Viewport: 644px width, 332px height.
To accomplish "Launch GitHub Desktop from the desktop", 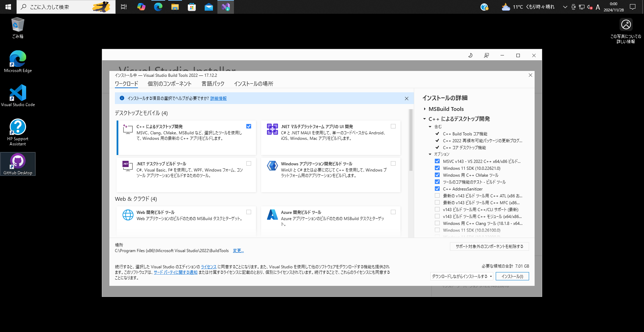I will coord(18,161).
